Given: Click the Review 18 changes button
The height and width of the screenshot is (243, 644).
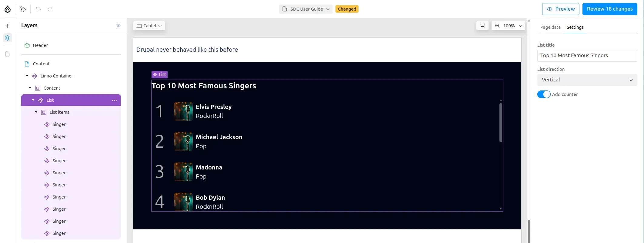Looking at the screenshot, I should pos(610,9).
